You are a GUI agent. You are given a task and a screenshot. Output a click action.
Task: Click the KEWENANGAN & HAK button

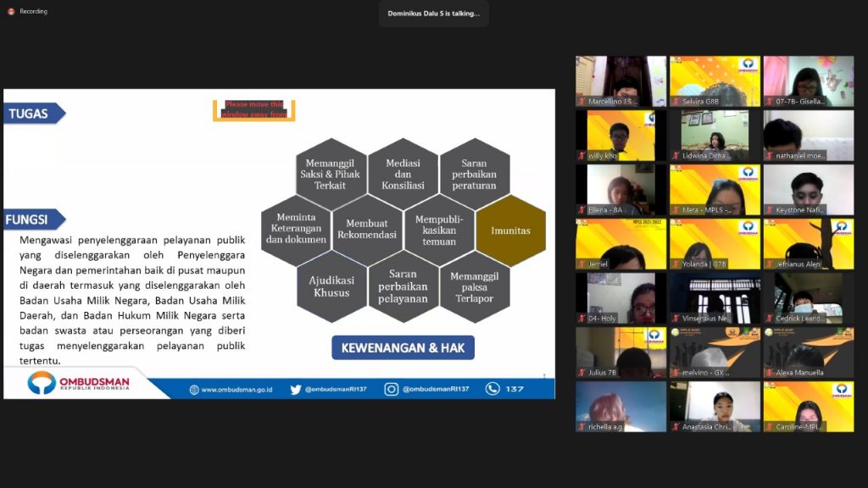(x=403, y=347)
